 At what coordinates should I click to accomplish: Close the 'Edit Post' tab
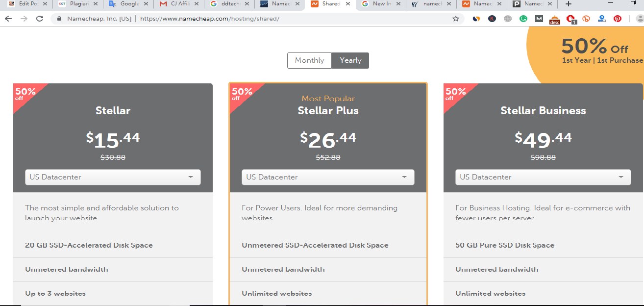pyautogui.click(x=45, y=4)
